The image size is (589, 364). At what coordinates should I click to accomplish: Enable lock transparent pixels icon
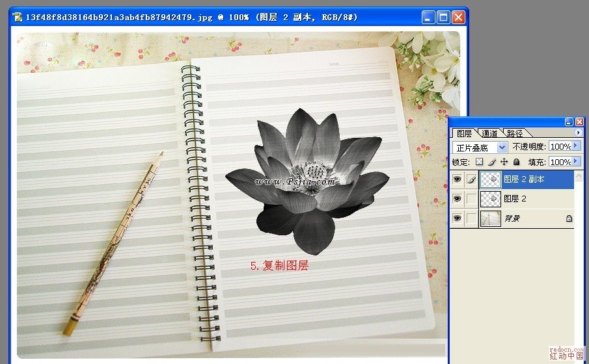479,162
